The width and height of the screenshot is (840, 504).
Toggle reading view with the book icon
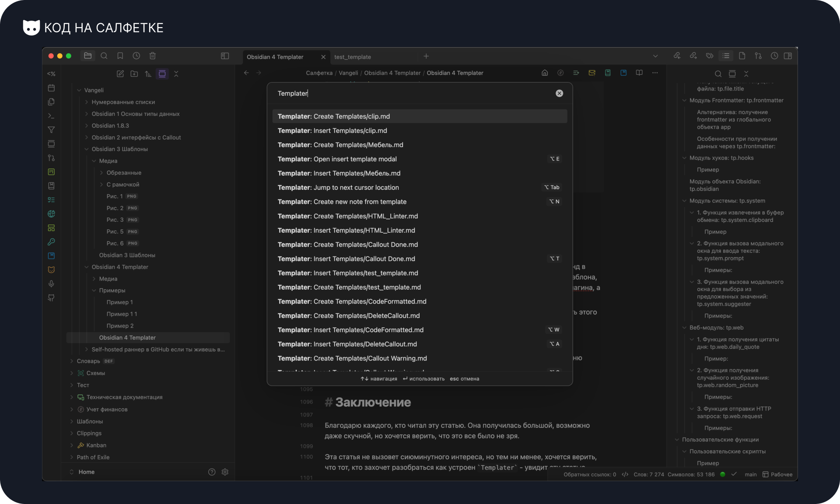point(639,73)
